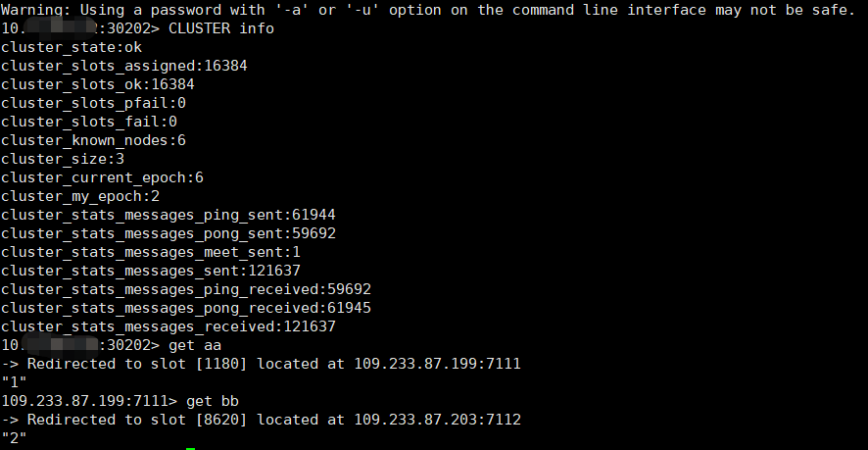868x450 pixels.
Task: Click the address 109.233.87.199:7111 in redirect line
Action: point(437,364)
